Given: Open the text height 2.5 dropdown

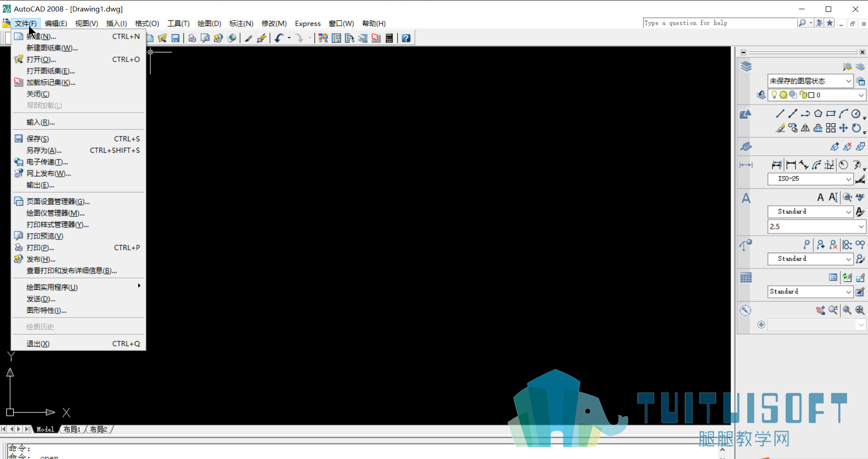Looking at the screenshot, I should pyautogui.click(x=816, y=227).
